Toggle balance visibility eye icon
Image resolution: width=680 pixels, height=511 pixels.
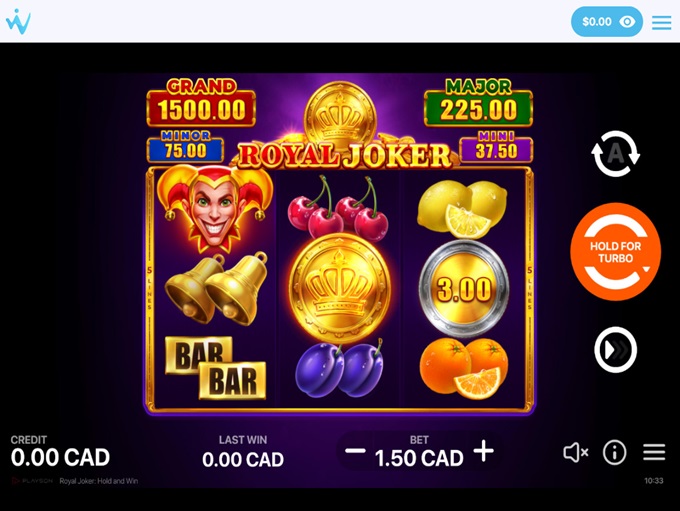pos(627,22)
